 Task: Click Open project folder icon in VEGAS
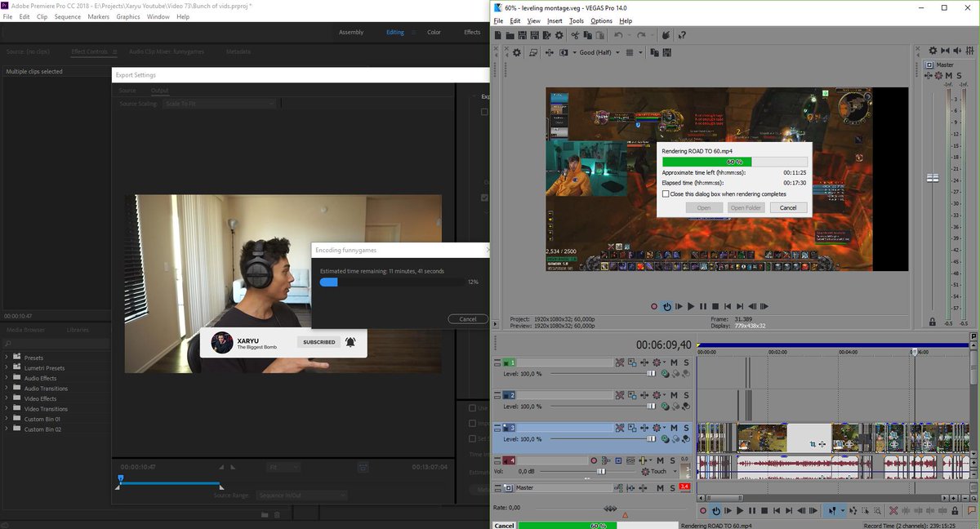(x=510, y=35)
